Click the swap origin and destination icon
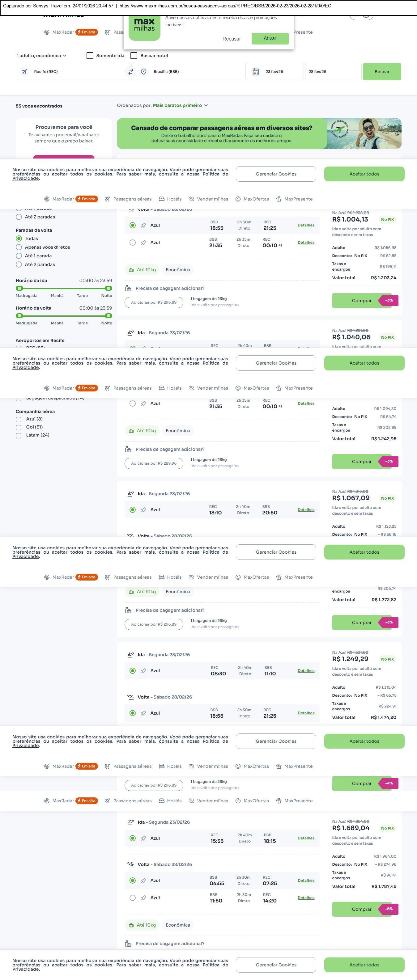The width and height of the screenshot is (417, 980). (130, 71)
